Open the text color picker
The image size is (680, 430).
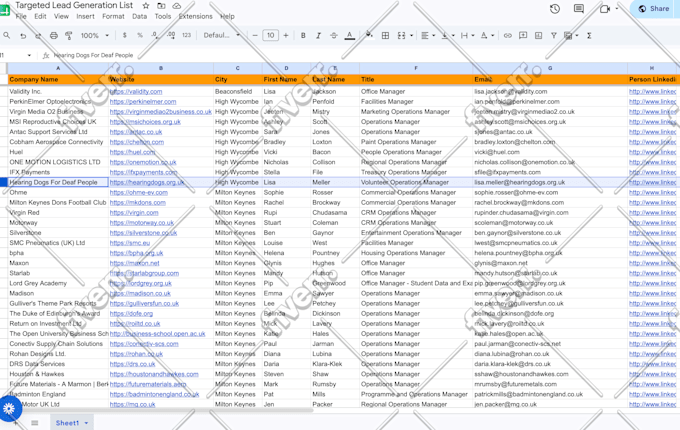pyautogui.click(x=350, y=36)
